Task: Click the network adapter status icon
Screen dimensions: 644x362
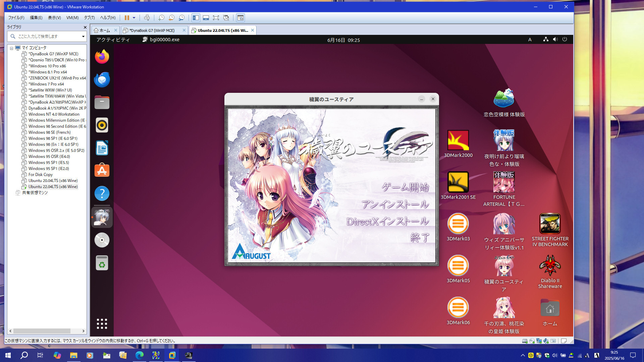Action: 539,341
